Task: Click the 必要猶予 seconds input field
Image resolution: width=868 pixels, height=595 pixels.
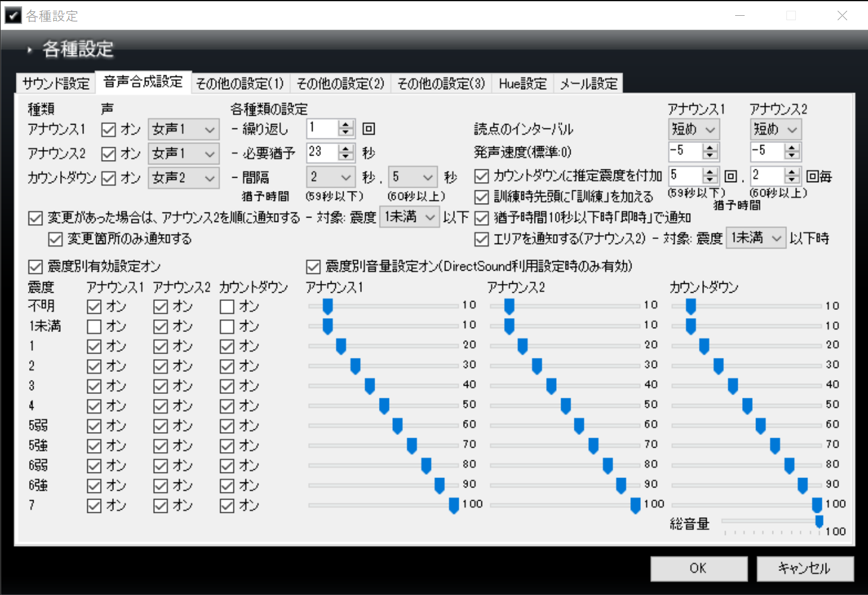Action: click(x=322, y=152)
